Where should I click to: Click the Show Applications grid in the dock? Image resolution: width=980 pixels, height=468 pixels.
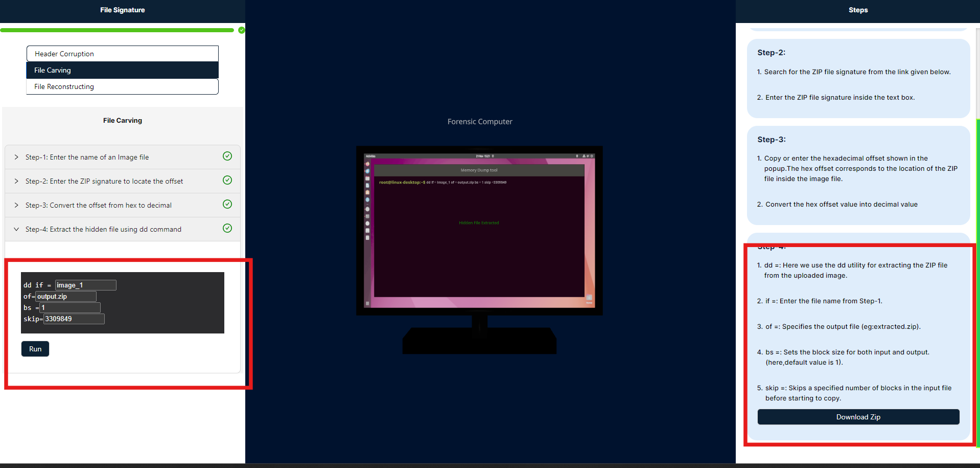coord(367,303)
